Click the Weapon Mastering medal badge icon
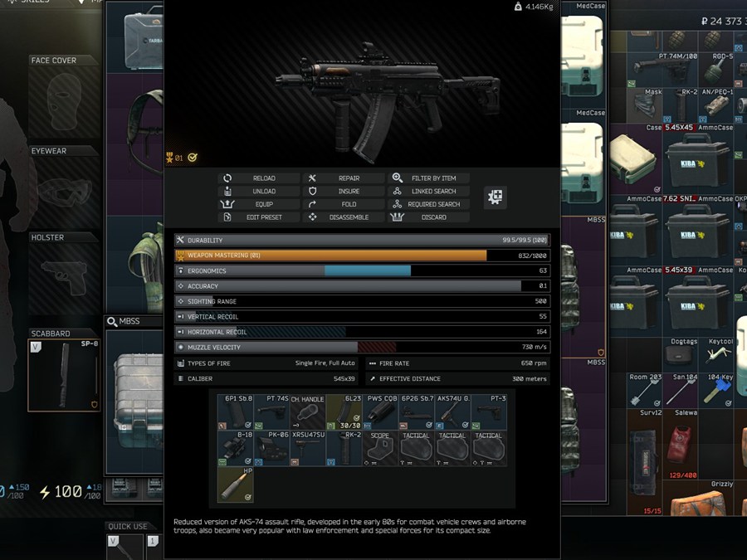This screenshot has width=747, height=560. point(169,158)
